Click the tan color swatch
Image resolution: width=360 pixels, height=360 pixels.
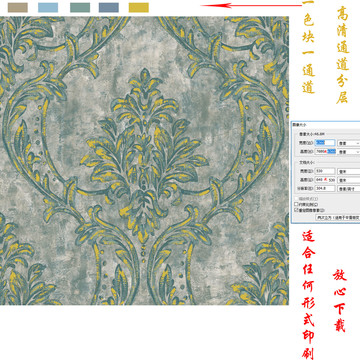(x=18, y=7)
